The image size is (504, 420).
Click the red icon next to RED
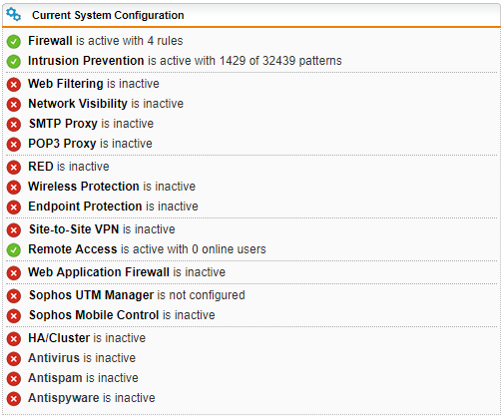click(14, 168)
